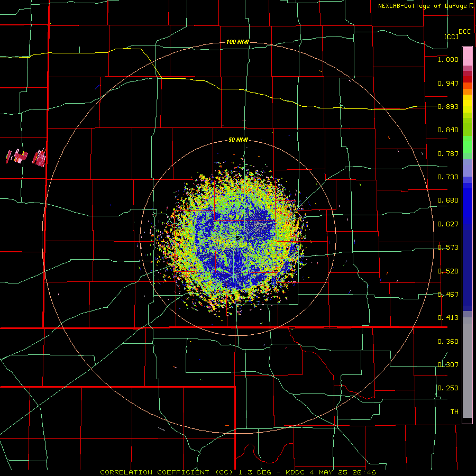Select the 0.253 scale value
The height and width of the screenshot is (476, 476).
point(448,388)
